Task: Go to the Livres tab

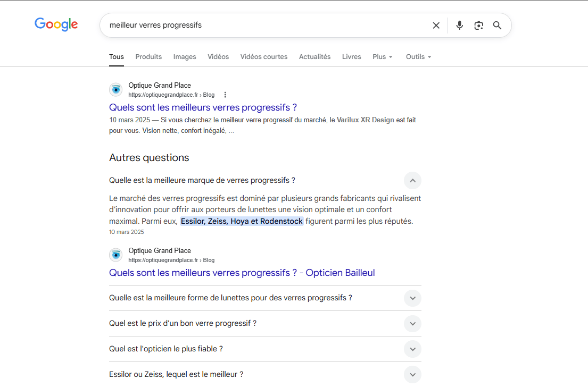Action: tap(351, 56)
